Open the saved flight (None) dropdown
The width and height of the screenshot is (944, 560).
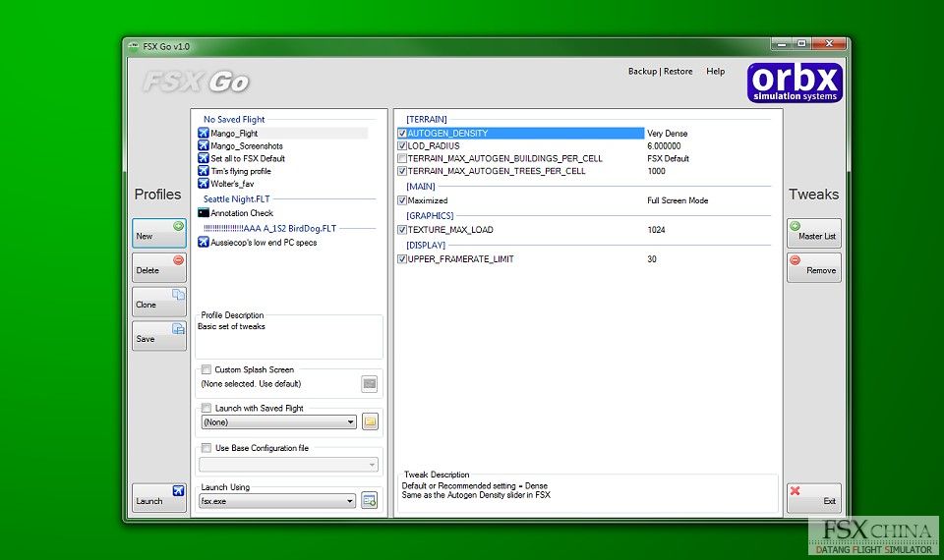278,422
